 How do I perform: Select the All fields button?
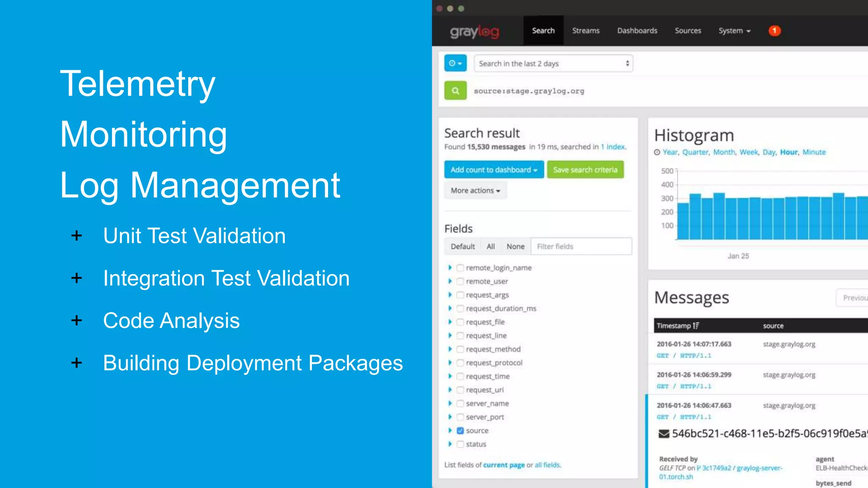pyautogui.click(x=491, y=247)
